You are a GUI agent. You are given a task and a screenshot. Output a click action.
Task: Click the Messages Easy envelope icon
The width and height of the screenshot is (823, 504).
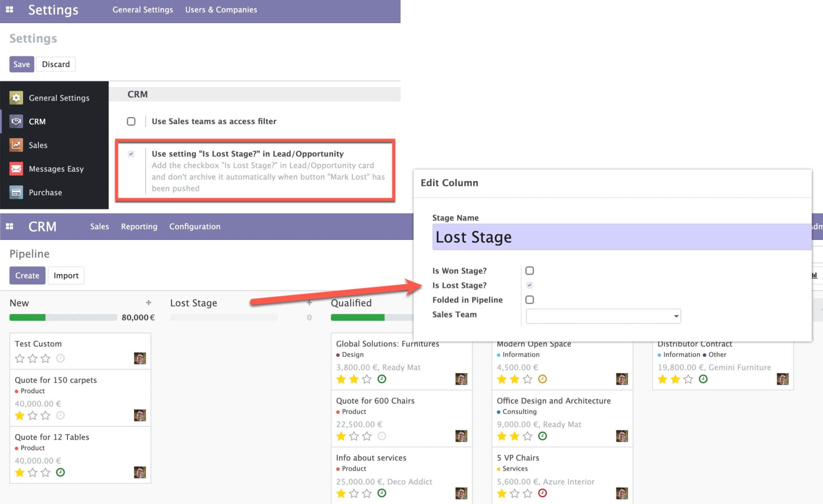(x=16, y=168)
